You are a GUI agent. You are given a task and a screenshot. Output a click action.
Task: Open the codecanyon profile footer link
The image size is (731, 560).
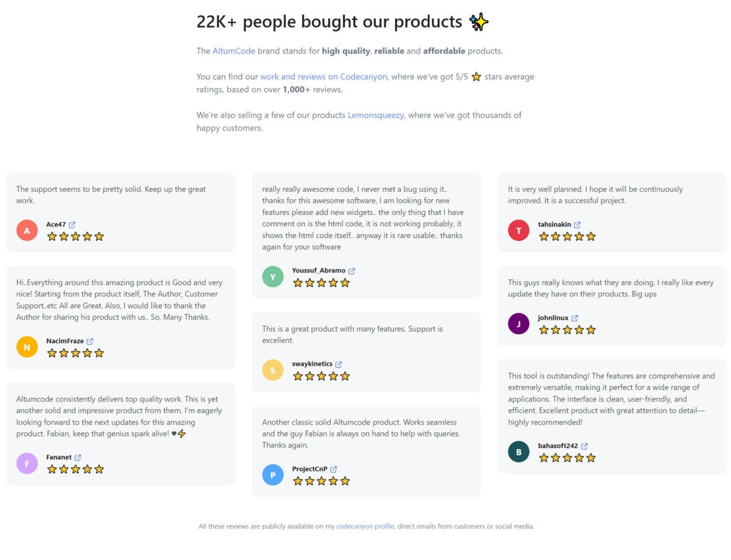tap(365, 526)
